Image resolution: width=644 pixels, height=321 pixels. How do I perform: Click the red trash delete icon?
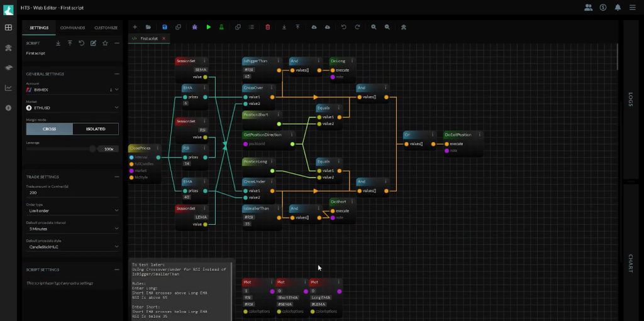[x=268, y=27]
